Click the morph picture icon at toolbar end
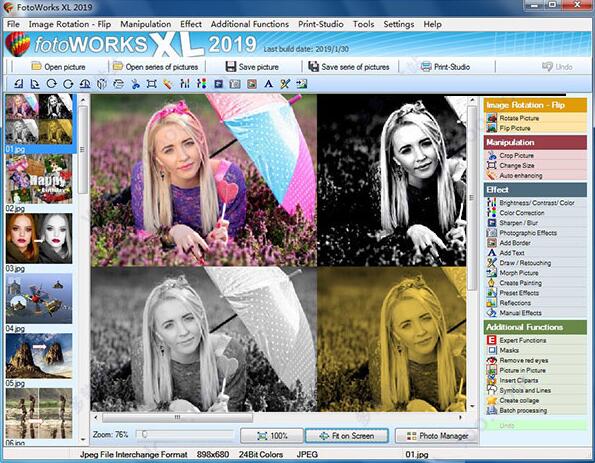 pos(302,83)
